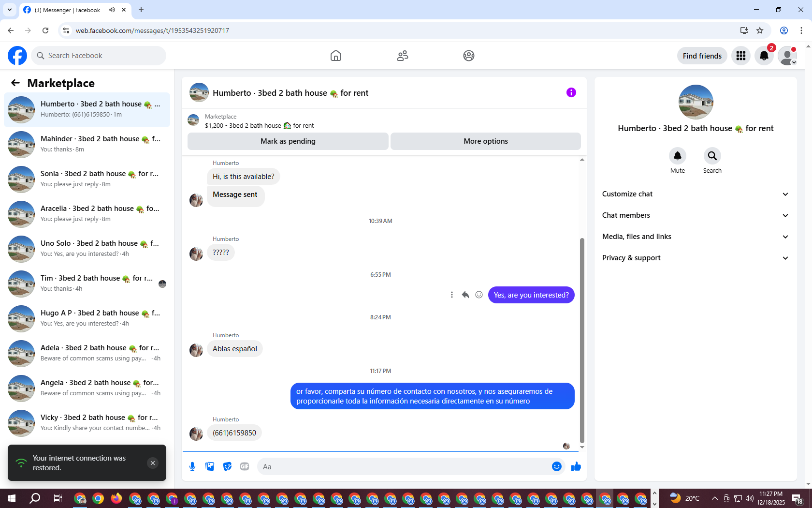
Task: Bookmark this page with the star icon
Action: 760,30
